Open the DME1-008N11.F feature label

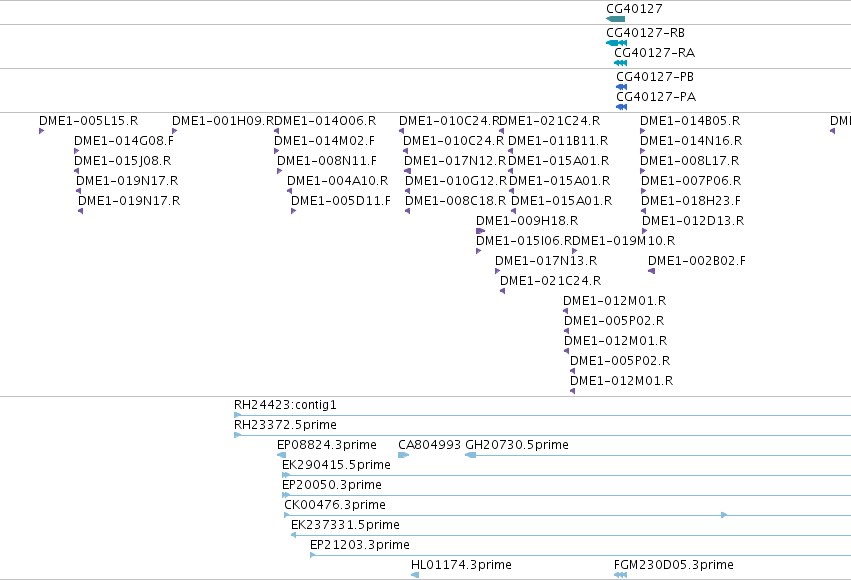click(327, 161)
